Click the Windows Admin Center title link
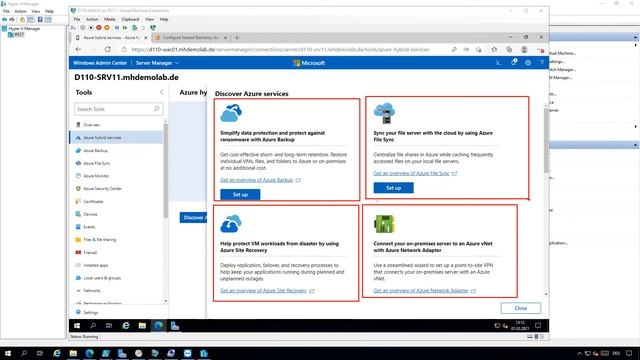The height and width of the screenshot is (360, 640). [100, 63]
